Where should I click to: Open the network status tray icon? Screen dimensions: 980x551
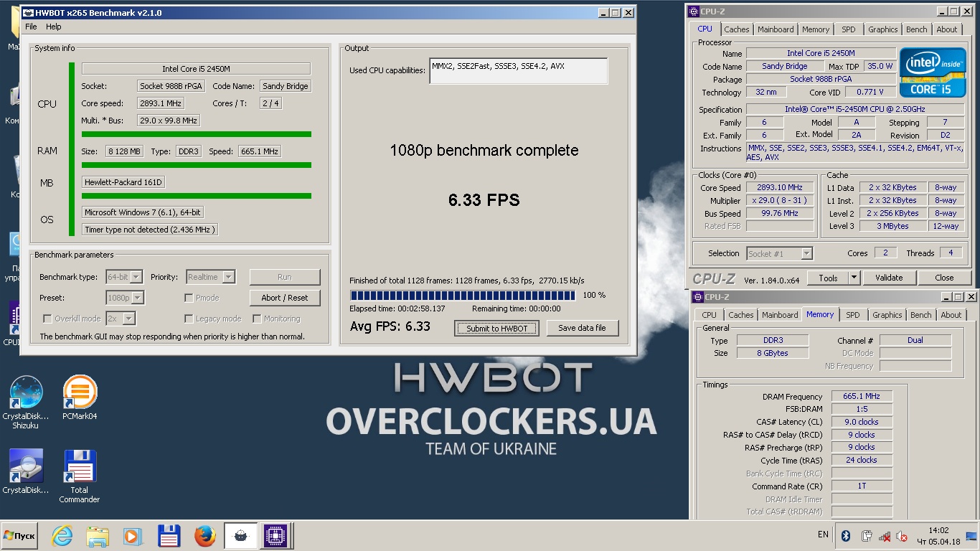[885, 536]
